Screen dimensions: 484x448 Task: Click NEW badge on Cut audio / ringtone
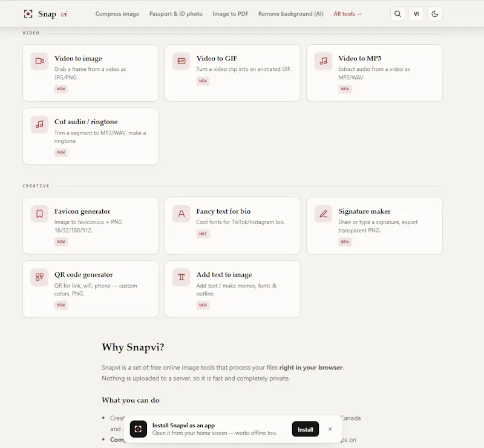61,153
